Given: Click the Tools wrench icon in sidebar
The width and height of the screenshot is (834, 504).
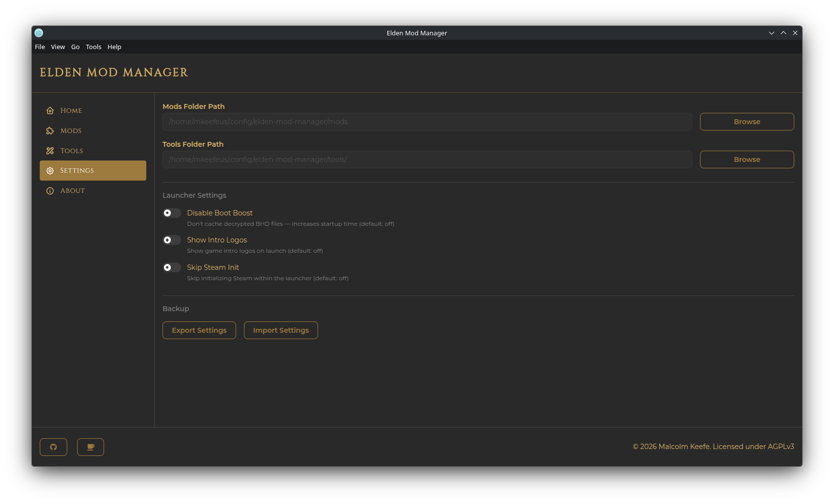Looking at the screenshot, I should coord(50,151).
